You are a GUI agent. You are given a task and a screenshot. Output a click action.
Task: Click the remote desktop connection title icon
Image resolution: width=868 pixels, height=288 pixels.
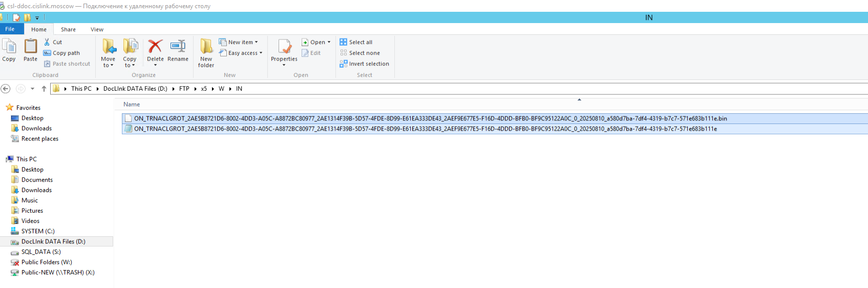[x=3, y=6]
